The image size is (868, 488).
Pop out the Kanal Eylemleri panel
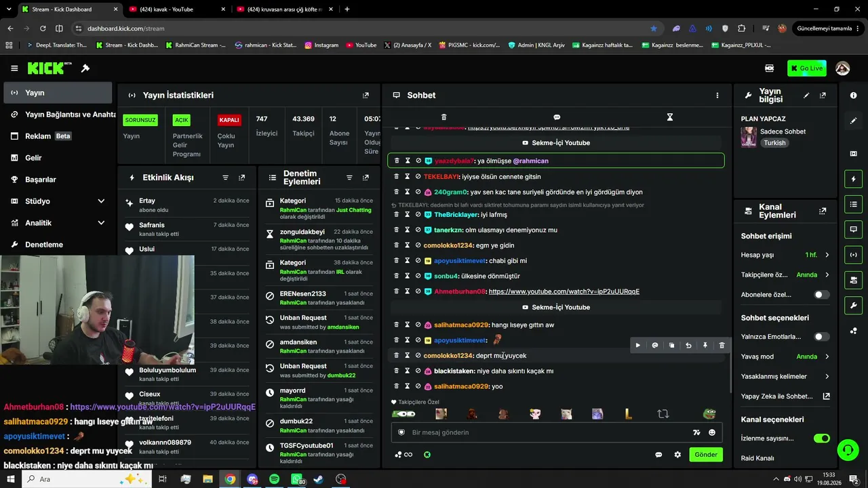tap(823, 211)
